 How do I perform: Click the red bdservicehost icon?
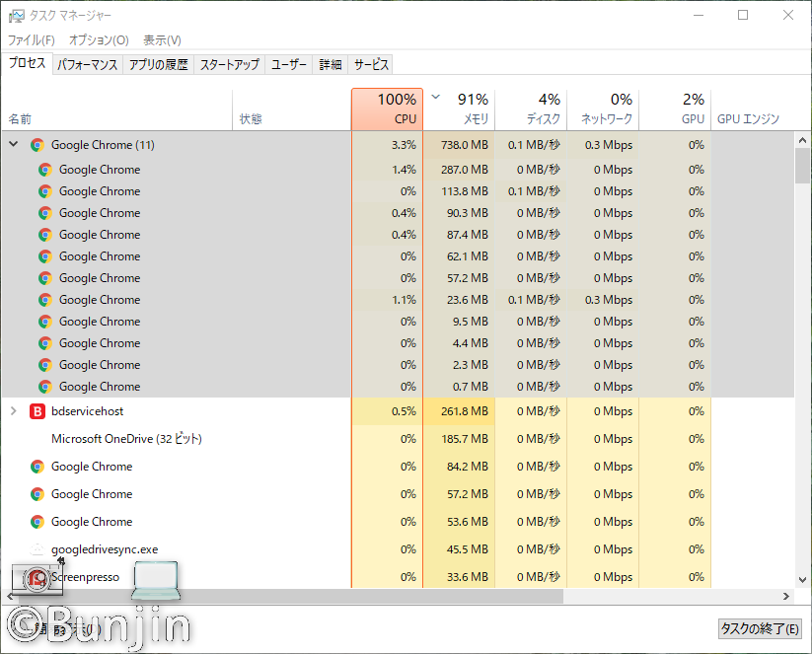tap(37, 411)
